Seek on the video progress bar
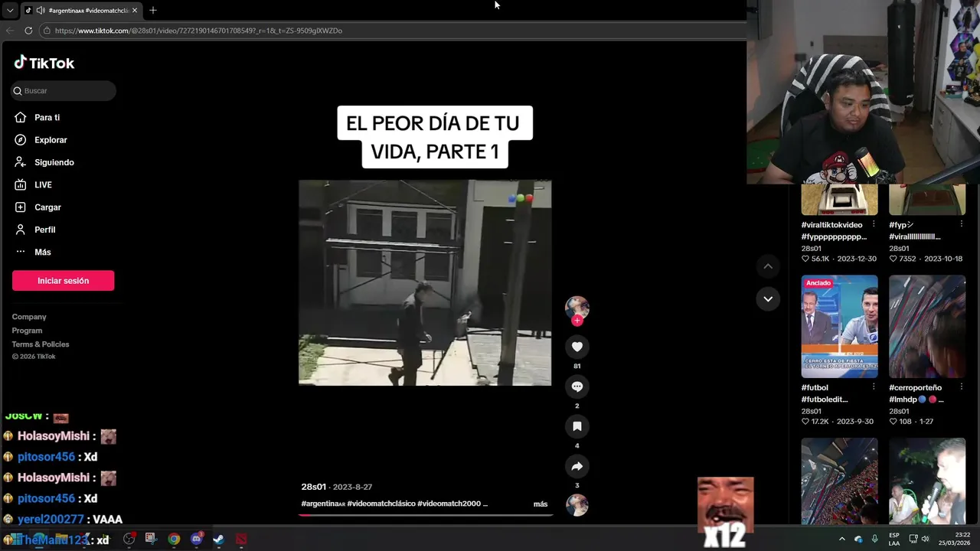980x551 pixels. tap(425, 515)
